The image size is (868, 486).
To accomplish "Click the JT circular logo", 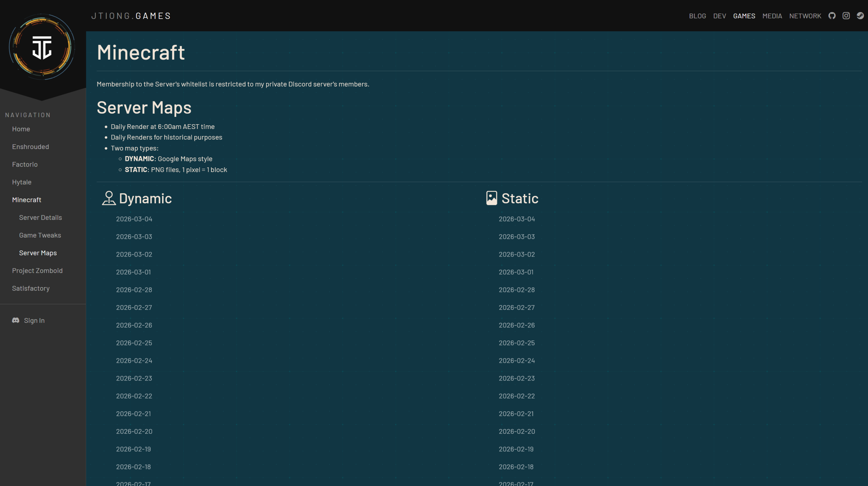I will (42, 48).
